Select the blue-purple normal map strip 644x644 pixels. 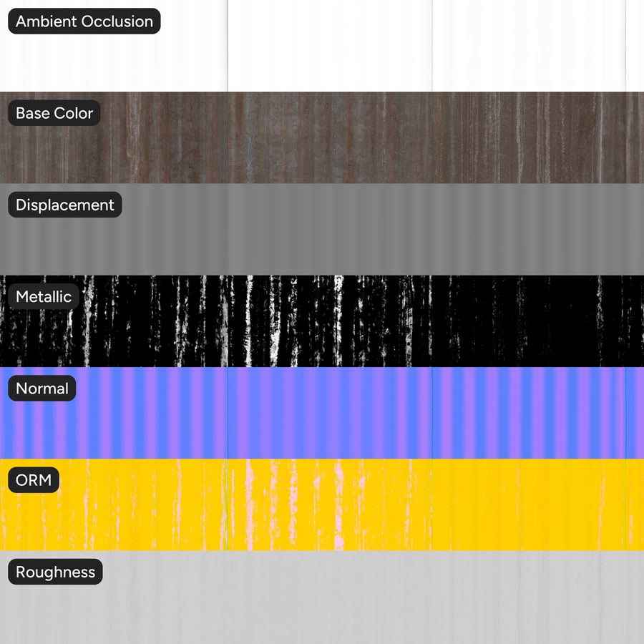pos(322,413)
